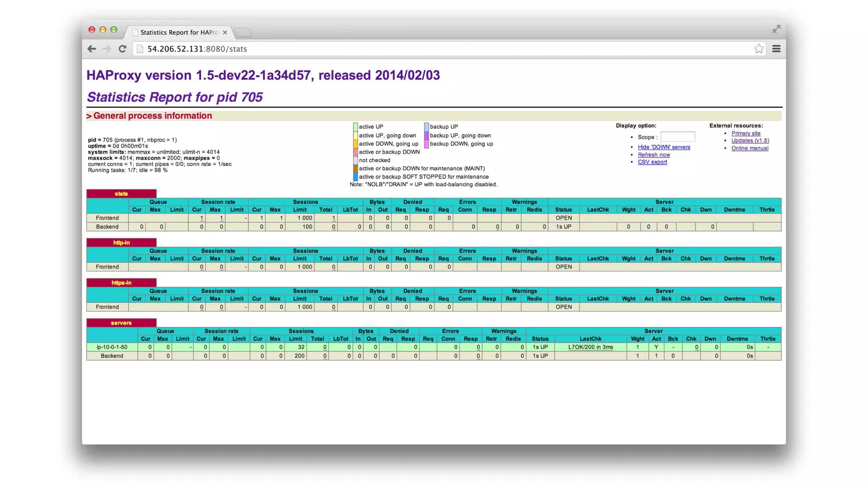Click the fullscreen arrows icon
This screenshot has width=868, height=488.
click(776, 29)
